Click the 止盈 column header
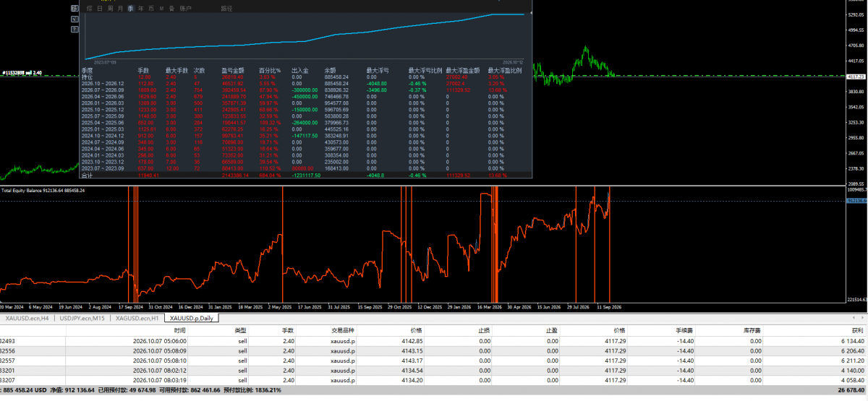The width and height of the screenshot is (868, 401). coord(552,329)
